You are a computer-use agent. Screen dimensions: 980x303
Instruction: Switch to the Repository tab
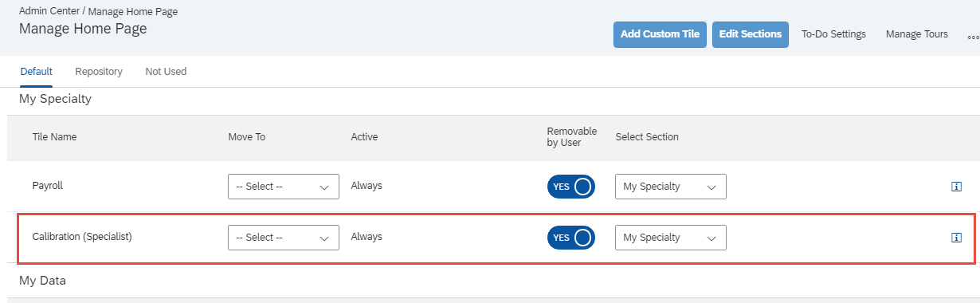point(99,72)
